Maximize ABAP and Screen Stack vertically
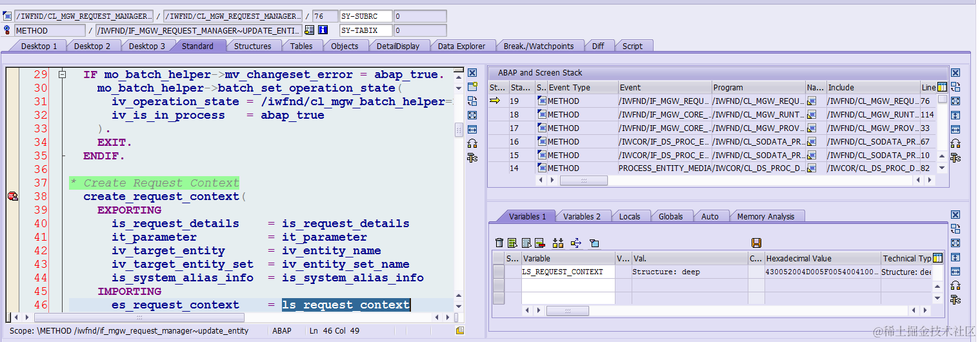The width and height of the screenshot is (980, 342). pyautogui.click(x=955, y=115)
